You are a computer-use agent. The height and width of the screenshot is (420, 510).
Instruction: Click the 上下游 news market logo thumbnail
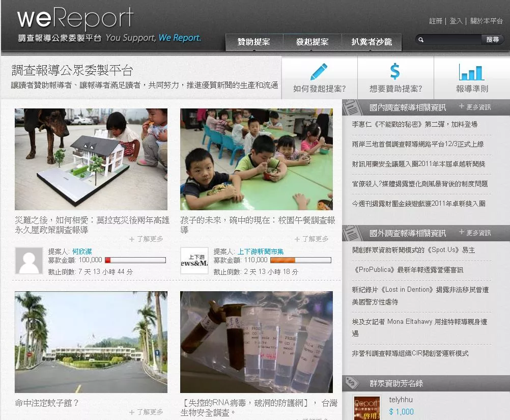pyautogui.click(x=194, y=261)
